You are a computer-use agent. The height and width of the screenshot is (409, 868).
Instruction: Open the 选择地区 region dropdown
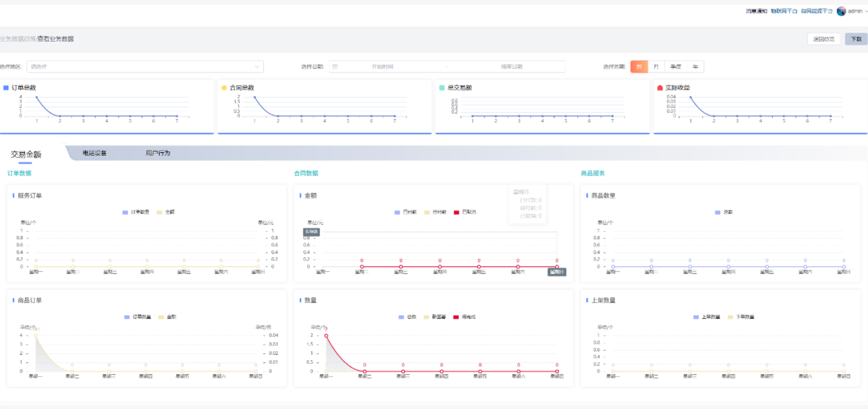(145, 66)
